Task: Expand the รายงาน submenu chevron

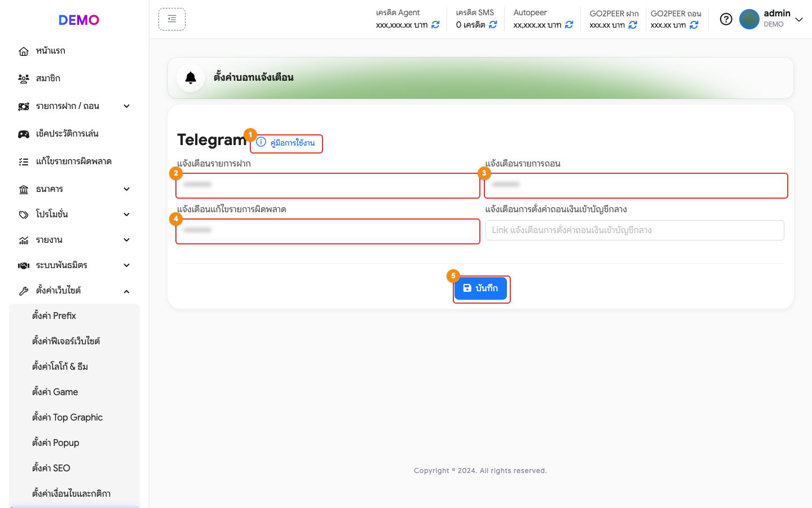Action: pos(127,240)
